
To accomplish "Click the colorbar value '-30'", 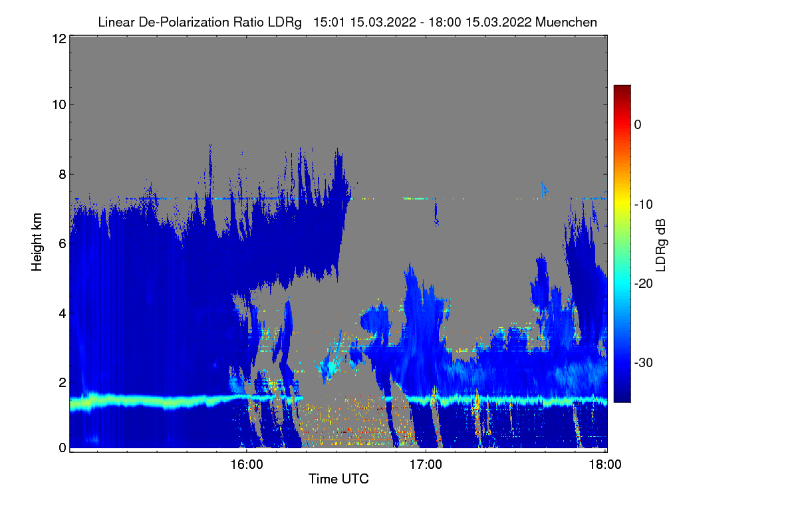I will 644,362.
